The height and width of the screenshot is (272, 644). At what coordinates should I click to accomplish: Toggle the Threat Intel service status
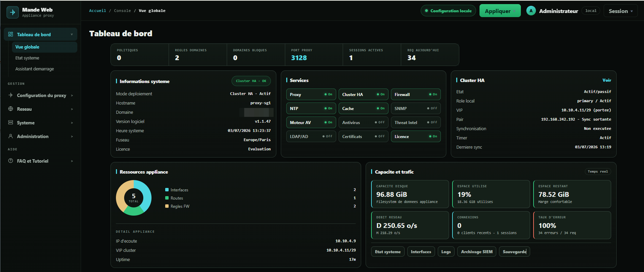click(432, 123)
